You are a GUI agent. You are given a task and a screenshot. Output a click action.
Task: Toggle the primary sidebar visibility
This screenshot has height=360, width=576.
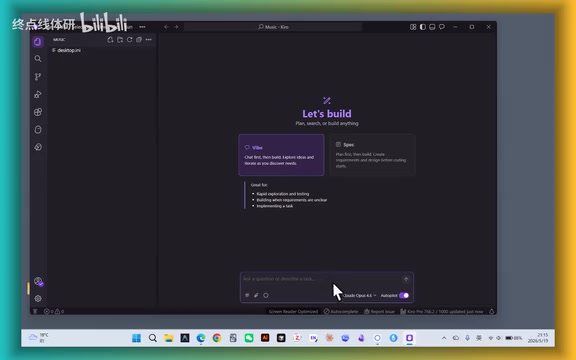pos(422,27)
